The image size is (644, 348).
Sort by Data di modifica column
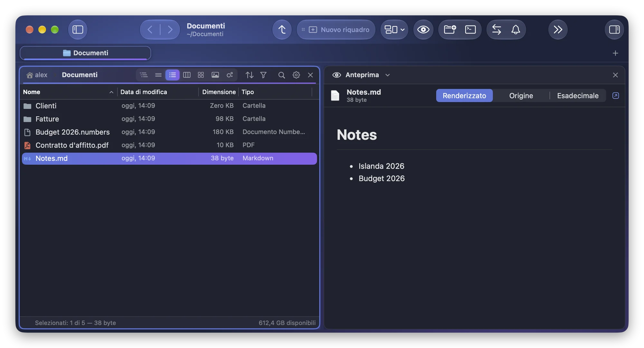point(158,92)
